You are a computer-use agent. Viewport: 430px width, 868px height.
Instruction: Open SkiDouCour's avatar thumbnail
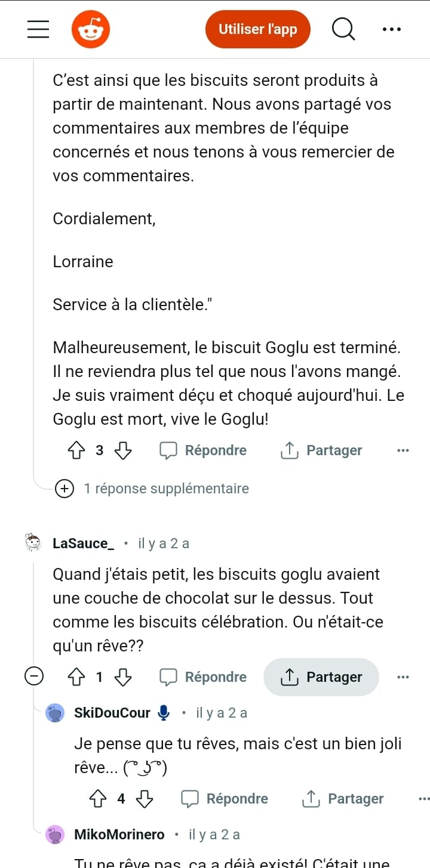coord(56,713)
